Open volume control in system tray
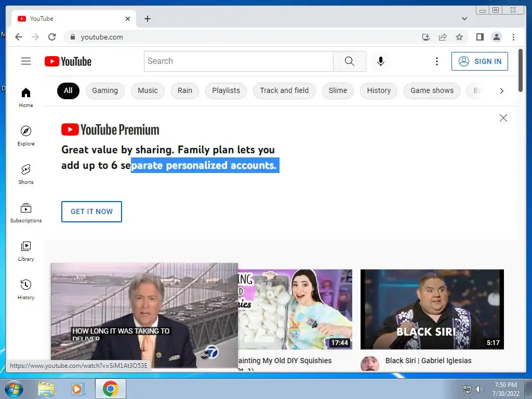532x399 pixels. tap(479, 389)
